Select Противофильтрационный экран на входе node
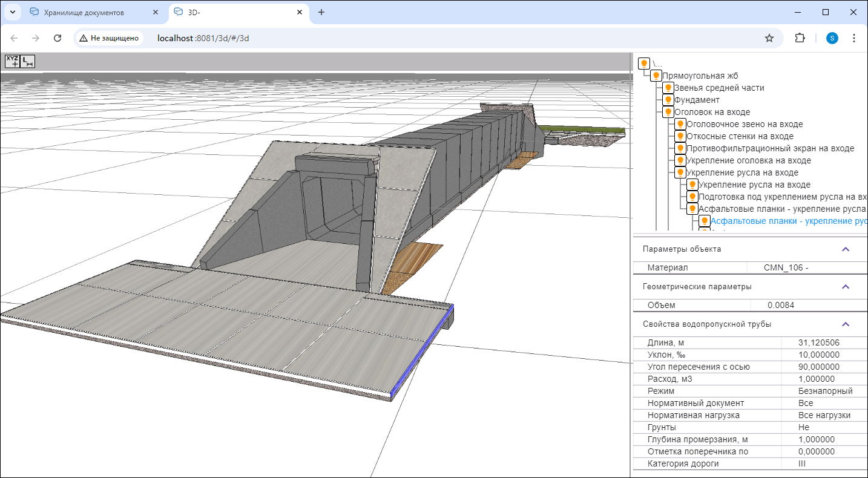This screenshot has height=478, width=868. 770,148
